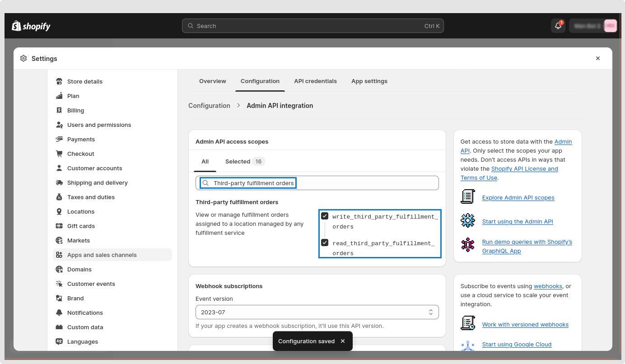625x364 pixels.
Task: Open Shopify API License and Terms of Use
Action: [524, 169]
